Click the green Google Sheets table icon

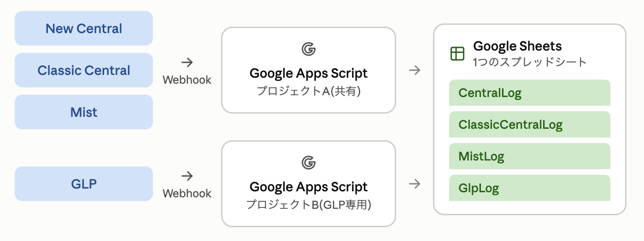[x=457, y=54]
